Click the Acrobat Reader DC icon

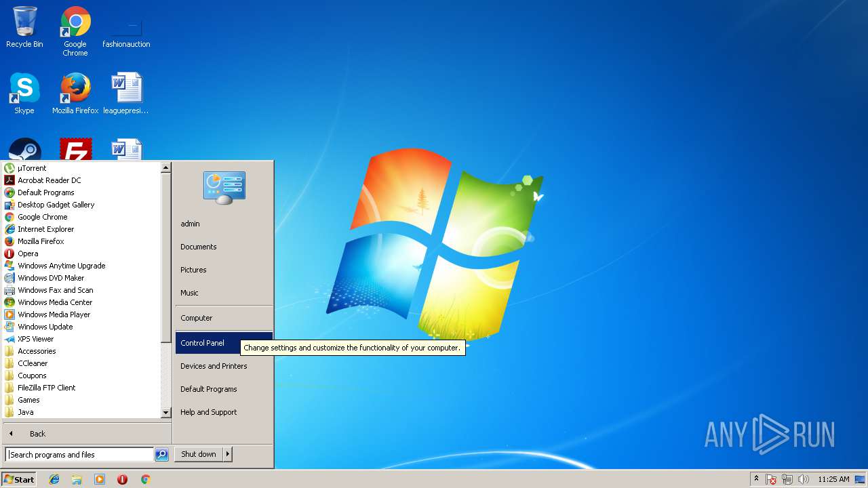(9, 180)
